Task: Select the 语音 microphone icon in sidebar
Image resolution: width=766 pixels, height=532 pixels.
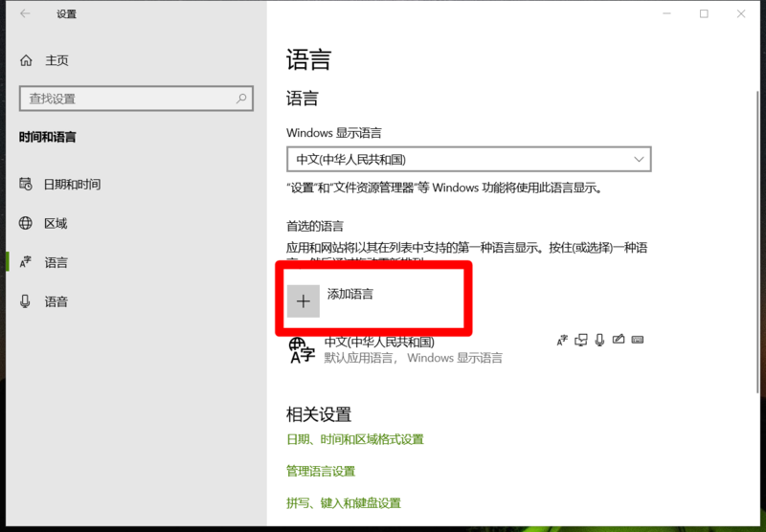Action: pyautogui.click(x=26, y=301)
